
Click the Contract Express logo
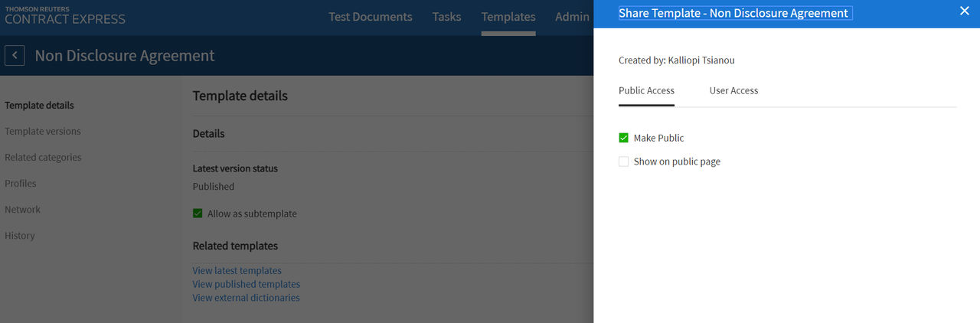point(65,15)
